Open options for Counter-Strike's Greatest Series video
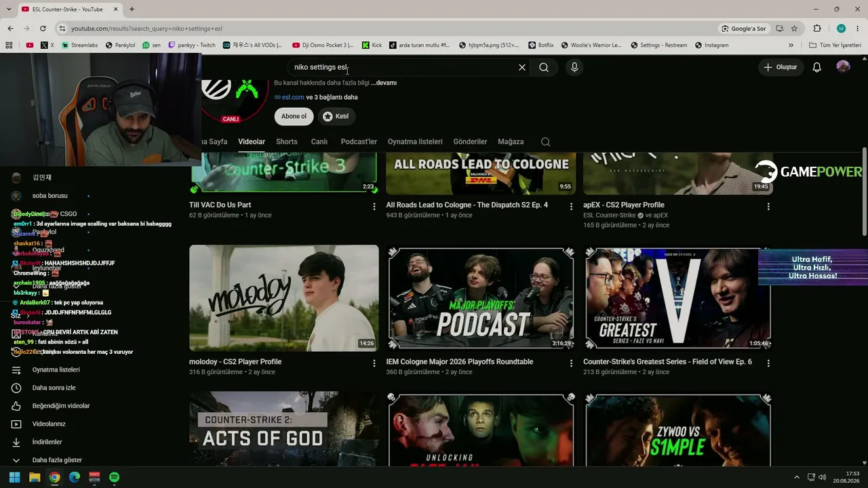This screenshot has width=868, height=488. [x=768, y=363]
